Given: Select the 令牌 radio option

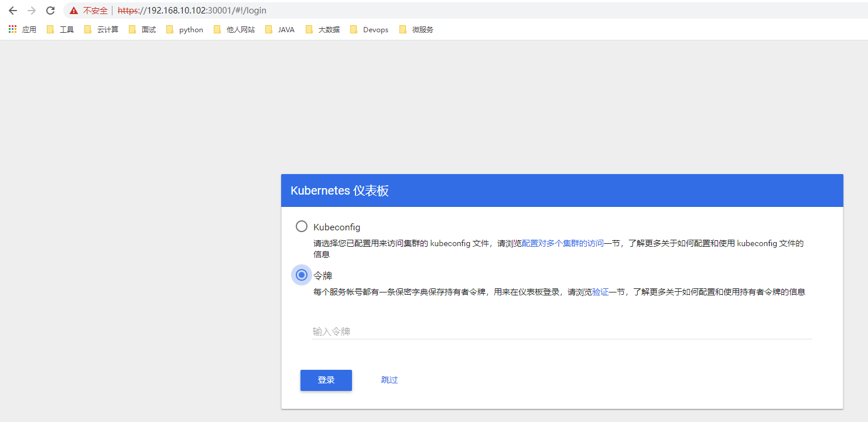Looking at the screenshot, I should pyautogui.click(x=301, y=275).
